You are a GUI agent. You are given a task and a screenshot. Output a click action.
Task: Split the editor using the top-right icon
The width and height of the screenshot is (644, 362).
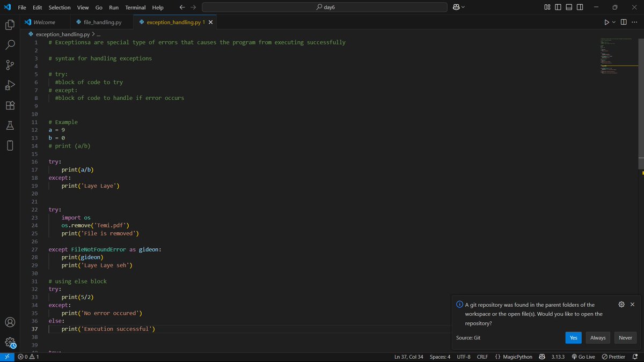[x=623, y=22]
